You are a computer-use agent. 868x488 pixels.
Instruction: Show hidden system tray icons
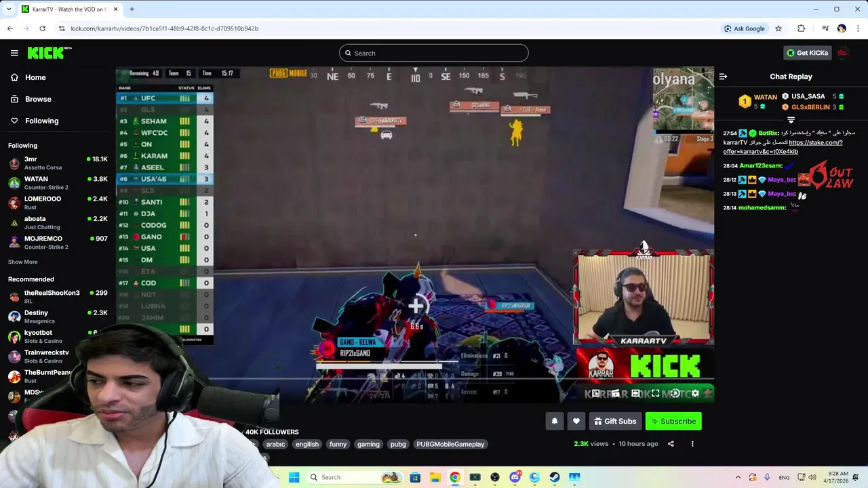738,477
